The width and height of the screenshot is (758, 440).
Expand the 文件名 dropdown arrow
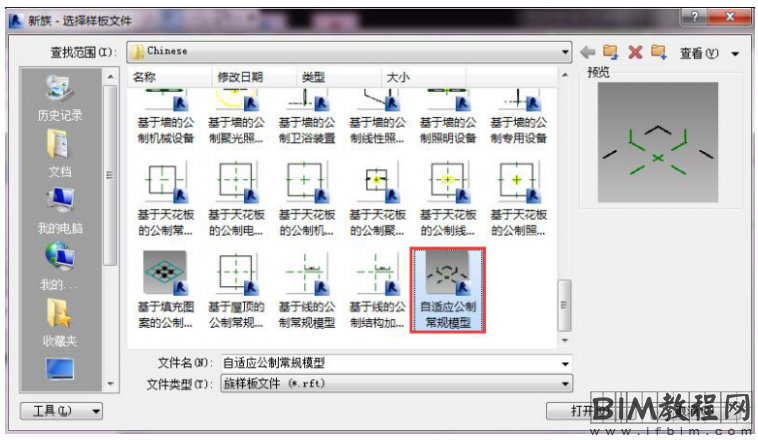coord(565,364)
